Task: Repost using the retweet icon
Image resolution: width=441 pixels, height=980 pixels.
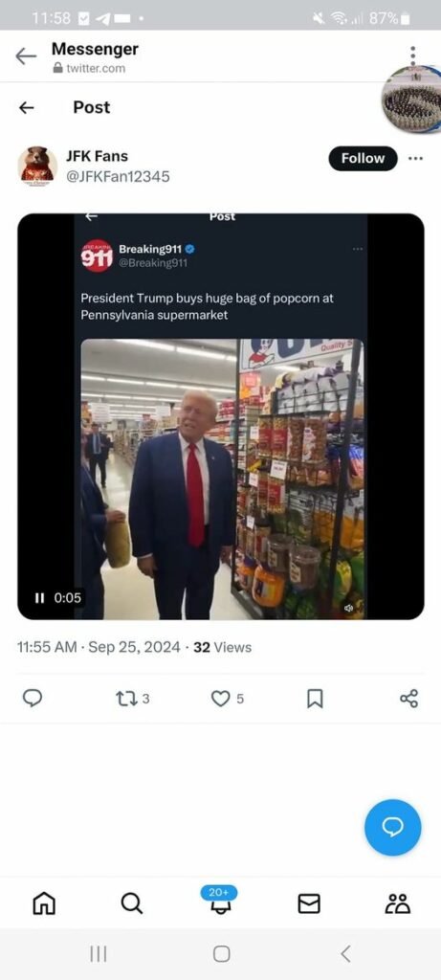Action: tap(125, 698)
